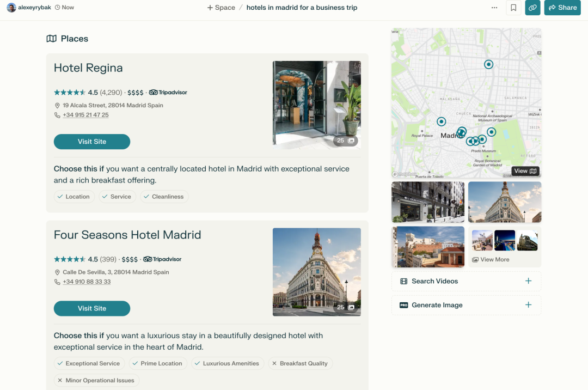Expand Generate Image with plus icon
Image resolution: width=588 pixels, height=390 pixels.
tap(528, 305)
